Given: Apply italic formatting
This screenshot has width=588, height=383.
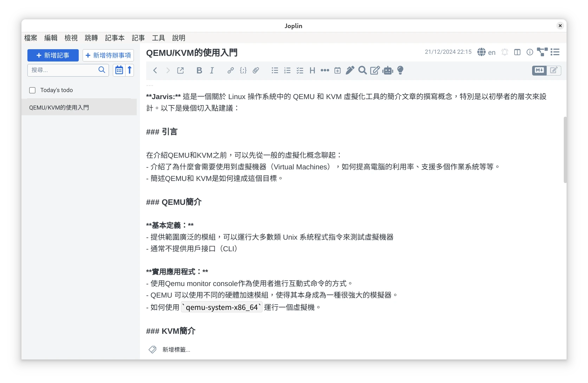Looking at the screenshot, I should point(212,70).
